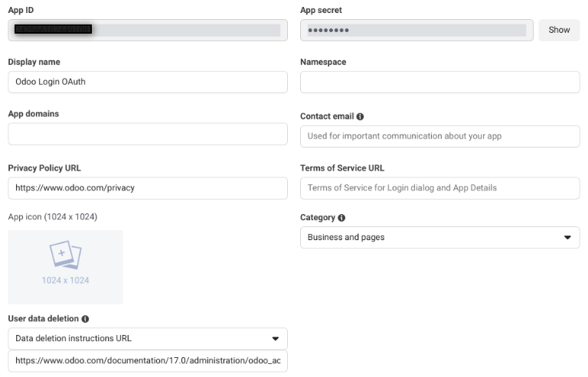This screenshot has width=588, height=377.
Task: Click the Terms of Service URL field
Action: click(439, 187)
